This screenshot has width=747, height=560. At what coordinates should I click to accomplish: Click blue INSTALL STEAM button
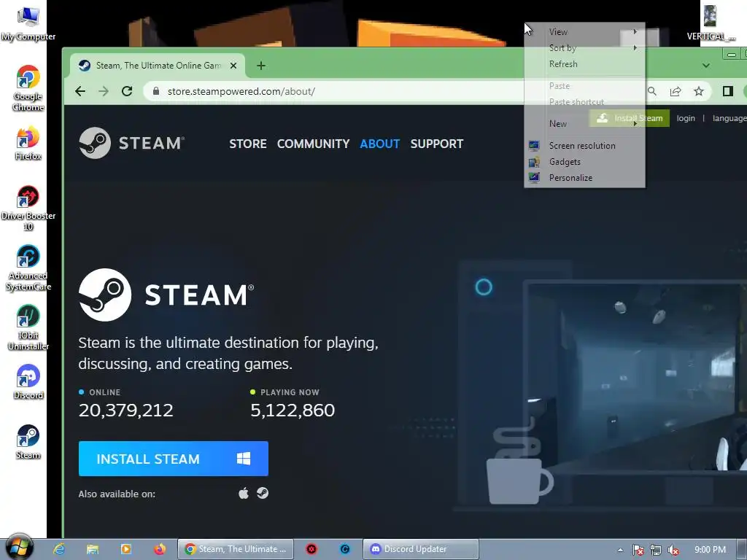click(174, 459)
